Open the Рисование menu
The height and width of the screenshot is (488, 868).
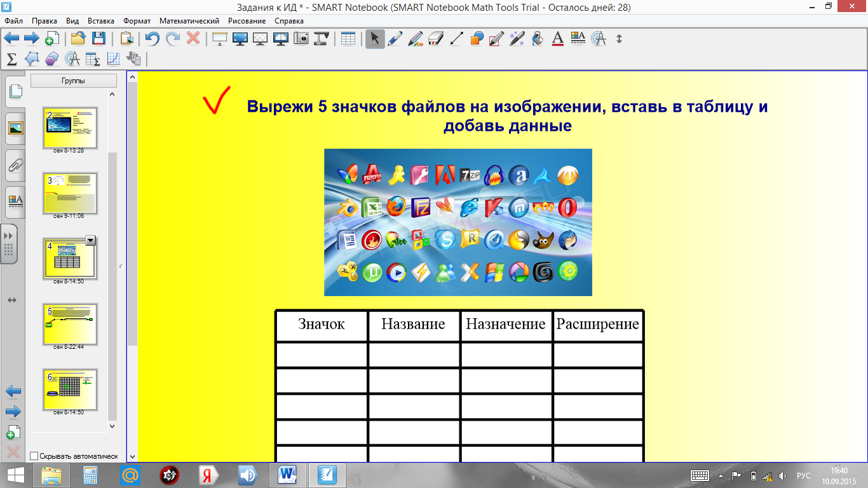click(247, 21)
